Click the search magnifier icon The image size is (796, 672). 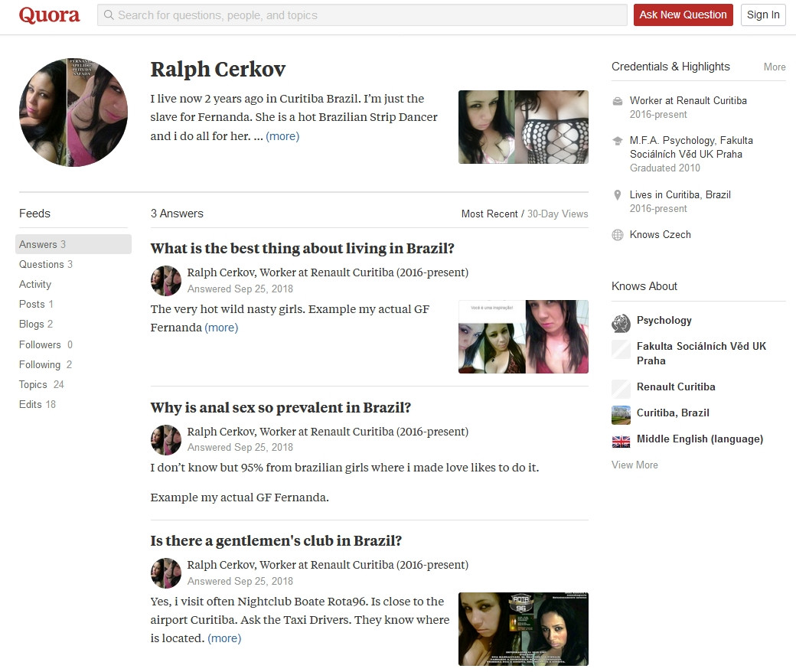(x=109, y=15)
